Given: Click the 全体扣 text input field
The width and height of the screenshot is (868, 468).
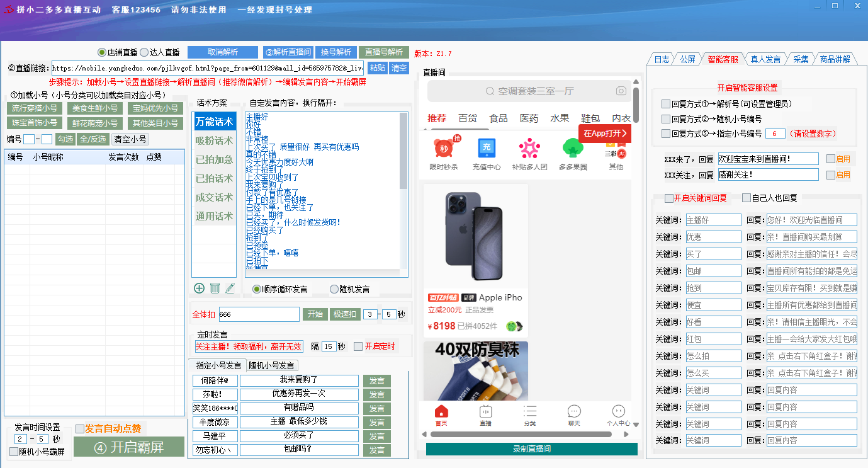Looking at the screenshot, I should tap(259, 314).
